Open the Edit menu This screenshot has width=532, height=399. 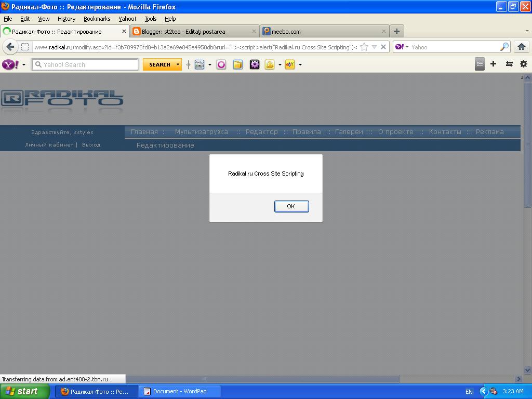(x=25, y=19)
